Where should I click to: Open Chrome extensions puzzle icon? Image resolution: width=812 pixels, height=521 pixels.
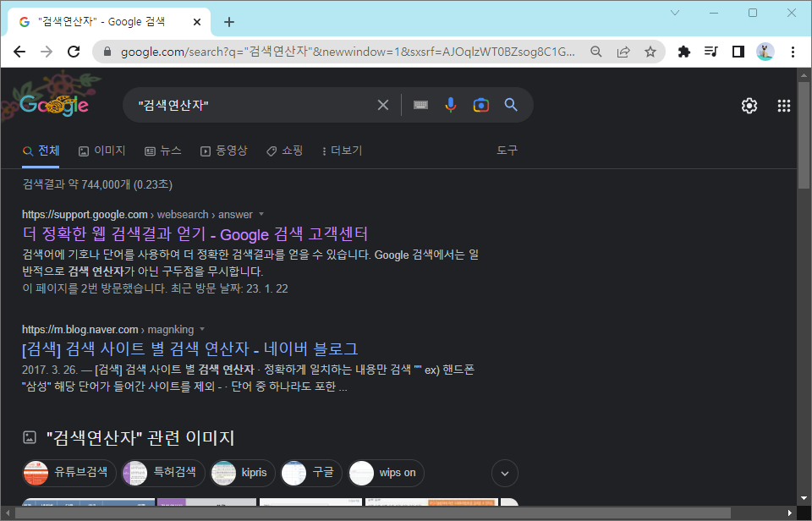684,52
